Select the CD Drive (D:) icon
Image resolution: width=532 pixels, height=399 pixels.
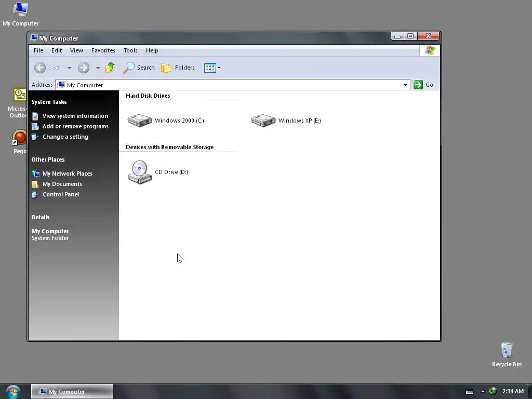[x=140, y=172]
